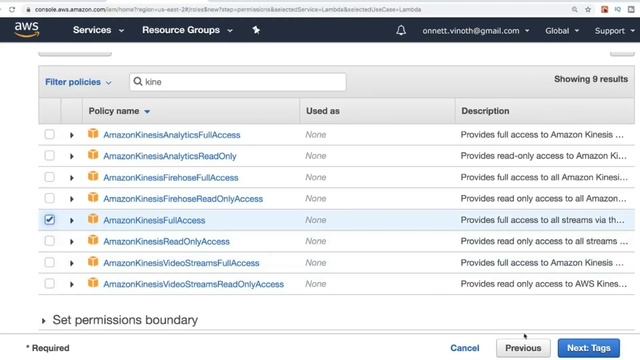Expand AmazonKinesisAnalyticsReadOnly row details
The image size is (640, 360).
tap(71, 156)
